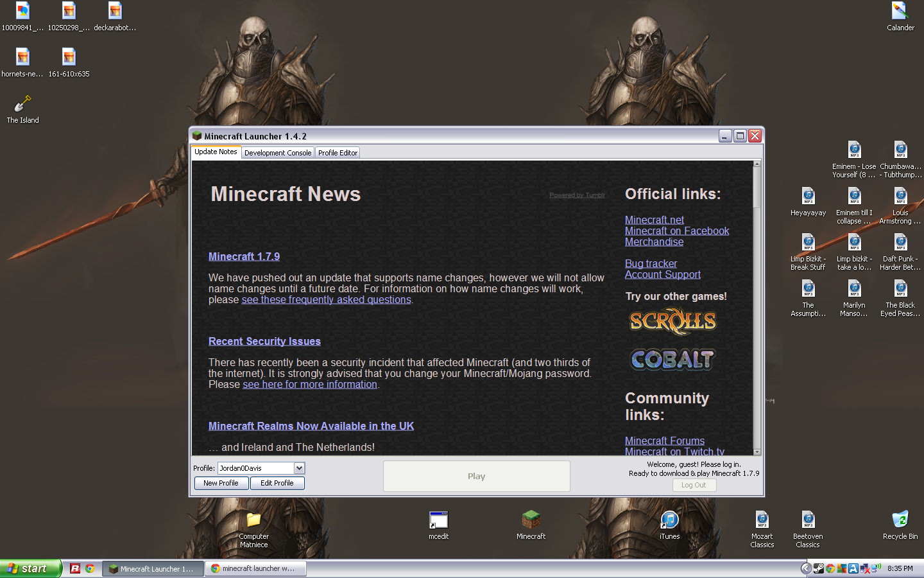Click the disconnected network tray icon
Viewport: 924px width, 578px height.
click(865, 568)
